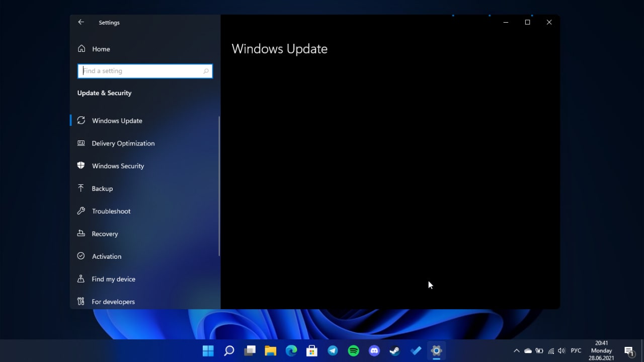
Task: Maximize the Settings window
Action: [527, 22]
